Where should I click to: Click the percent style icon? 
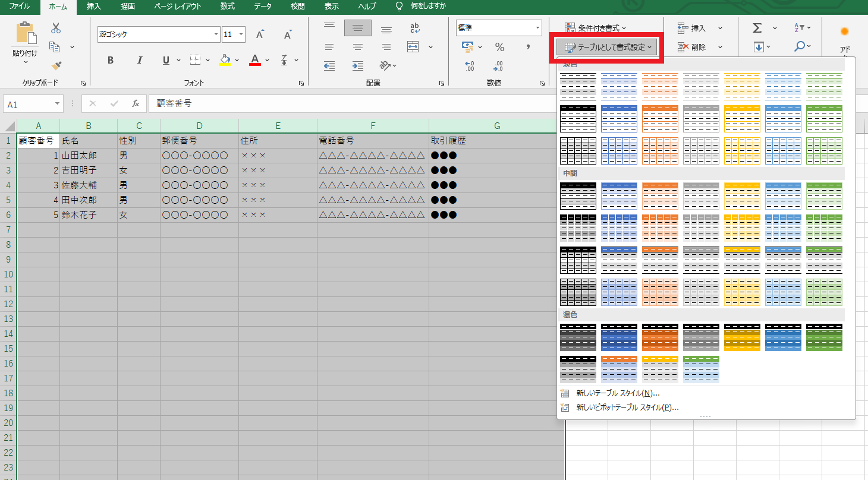click(x=499, y=48)
